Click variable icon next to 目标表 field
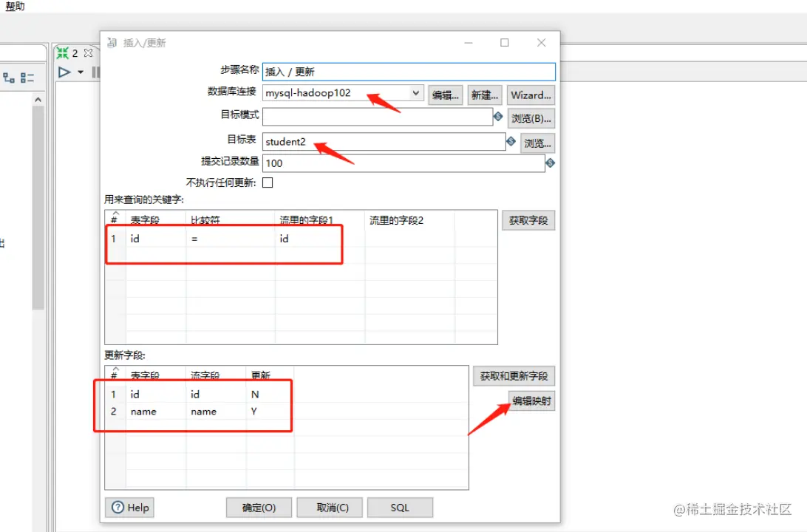Screen dimensions: 807x532 click(511, 141)
